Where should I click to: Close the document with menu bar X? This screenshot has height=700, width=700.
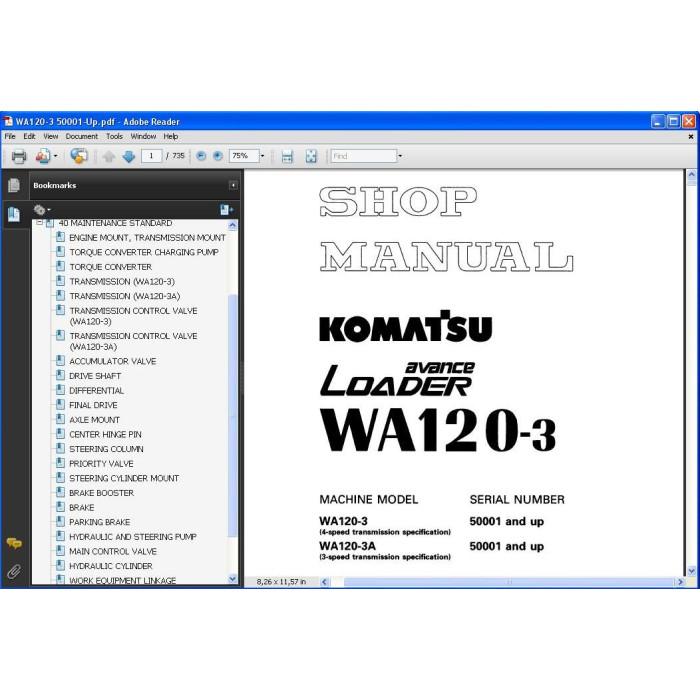(691, 137)
